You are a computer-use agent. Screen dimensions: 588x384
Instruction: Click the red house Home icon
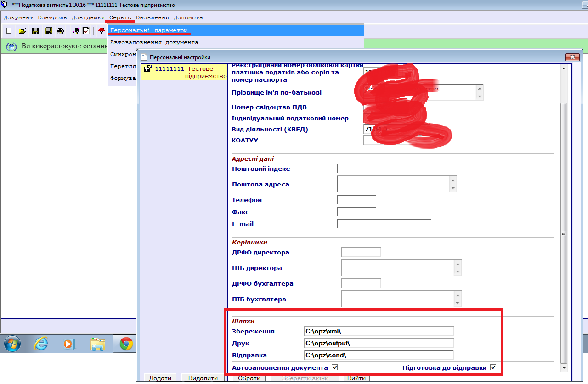pos(102,31)
